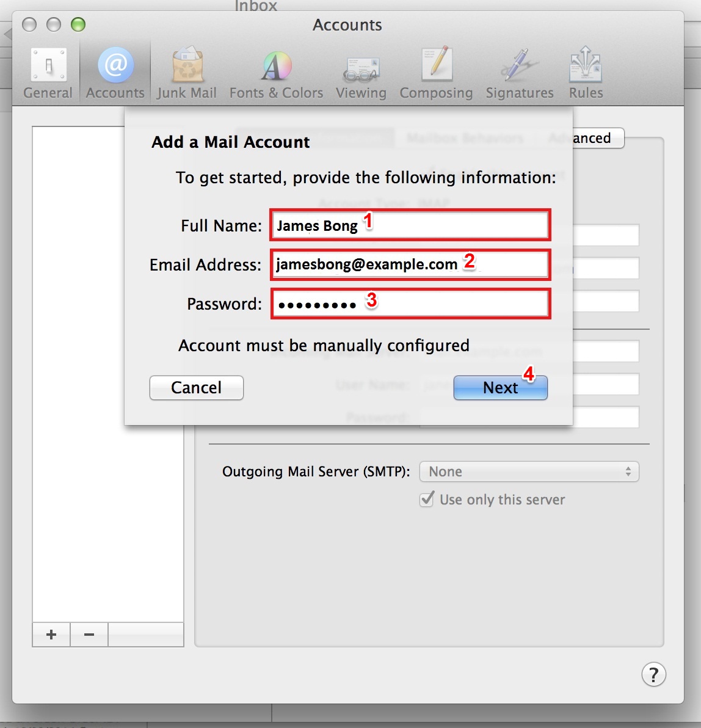Open the Outgoing Mail Server dropdown
The width and height of the screenshot is (701, 728).
coord(529,471)
